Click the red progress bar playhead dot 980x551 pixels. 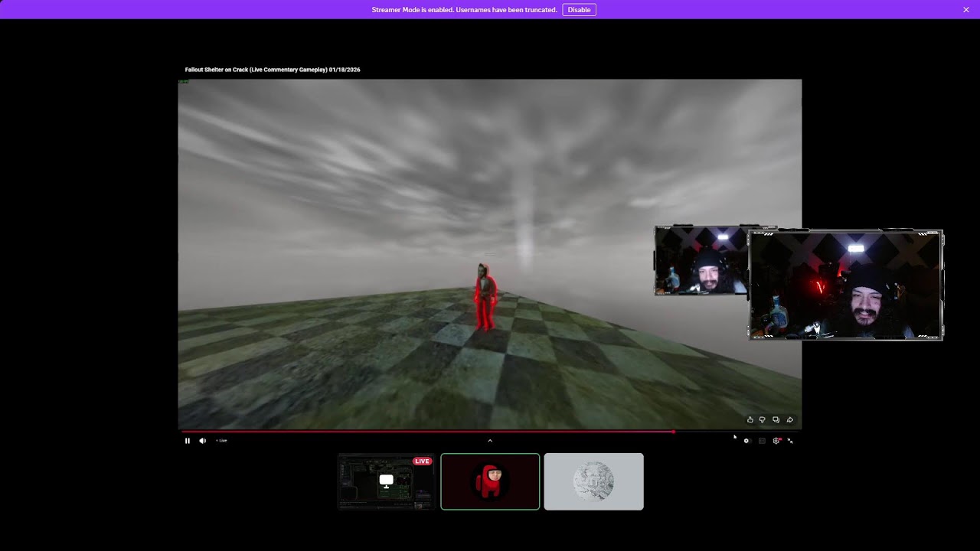(674, 432)
